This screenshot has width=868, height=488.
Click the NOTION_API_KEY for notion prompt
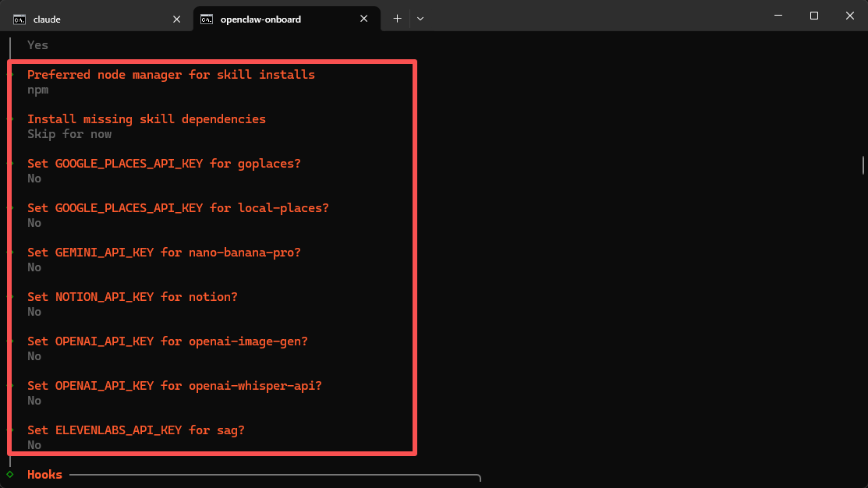133,297
